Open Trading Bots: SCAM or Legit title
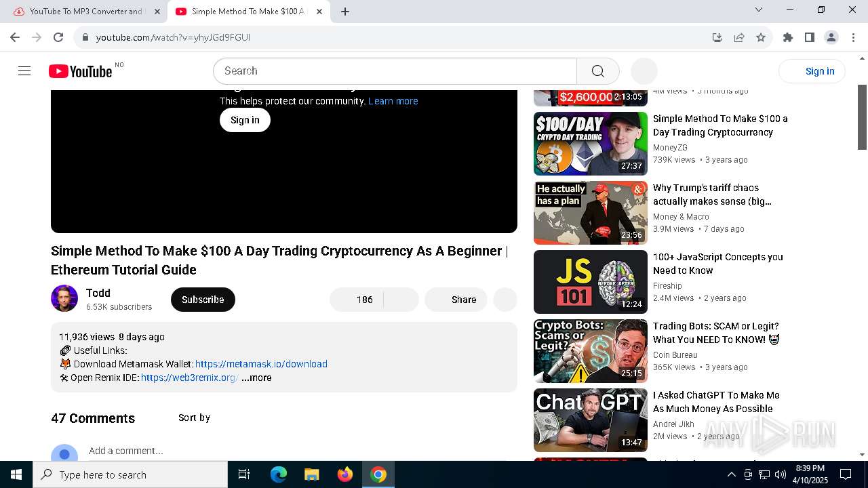 716,333
